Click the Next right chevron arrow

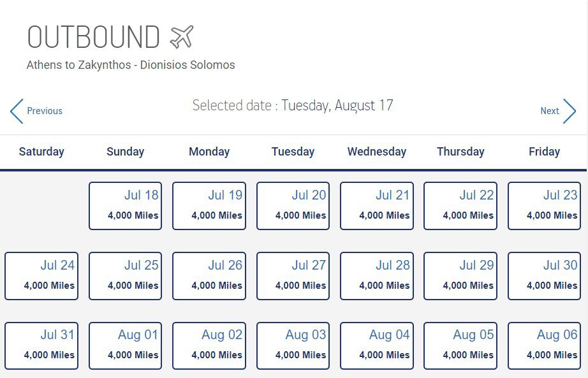point(570,111)
